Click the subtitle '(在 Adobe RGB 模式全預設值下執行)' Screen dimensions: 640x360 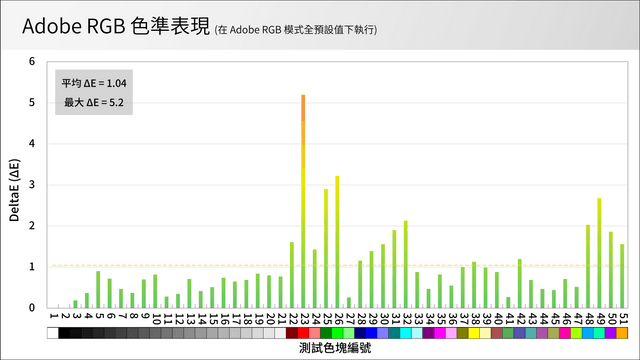[x=296, y=30]
